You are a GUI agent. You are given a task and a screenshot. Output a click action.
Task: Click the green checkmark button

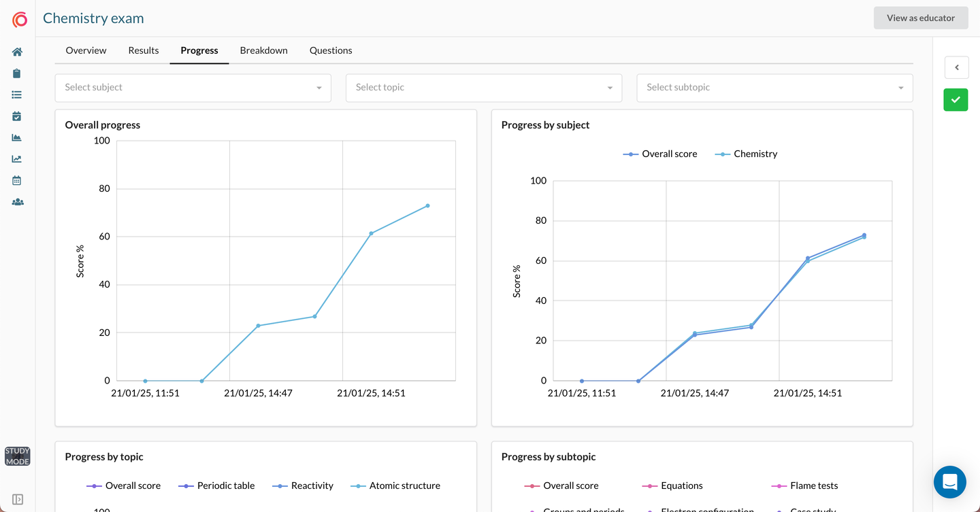pyautogui.click(x=955, y=100)
